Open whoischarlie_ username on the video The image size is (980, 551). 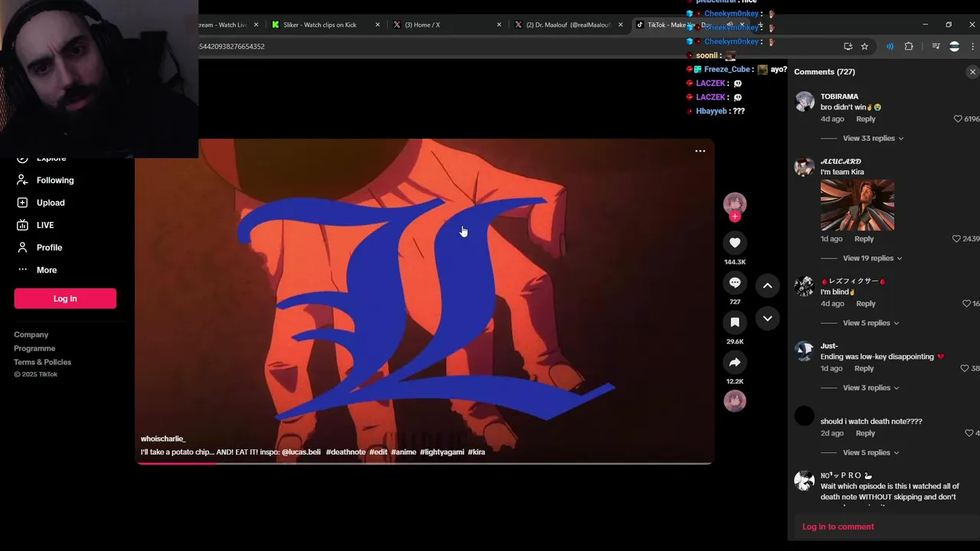click(163, 439)
